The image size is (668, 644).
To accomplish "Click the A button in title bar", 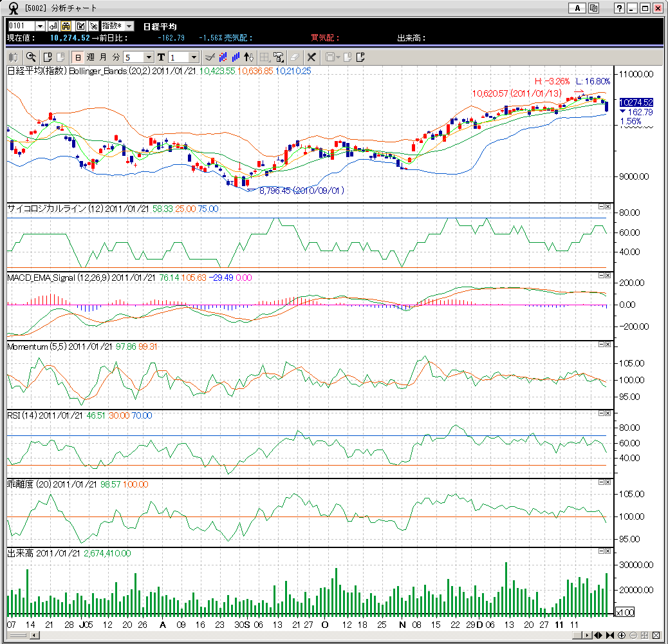I will point(577,8).
